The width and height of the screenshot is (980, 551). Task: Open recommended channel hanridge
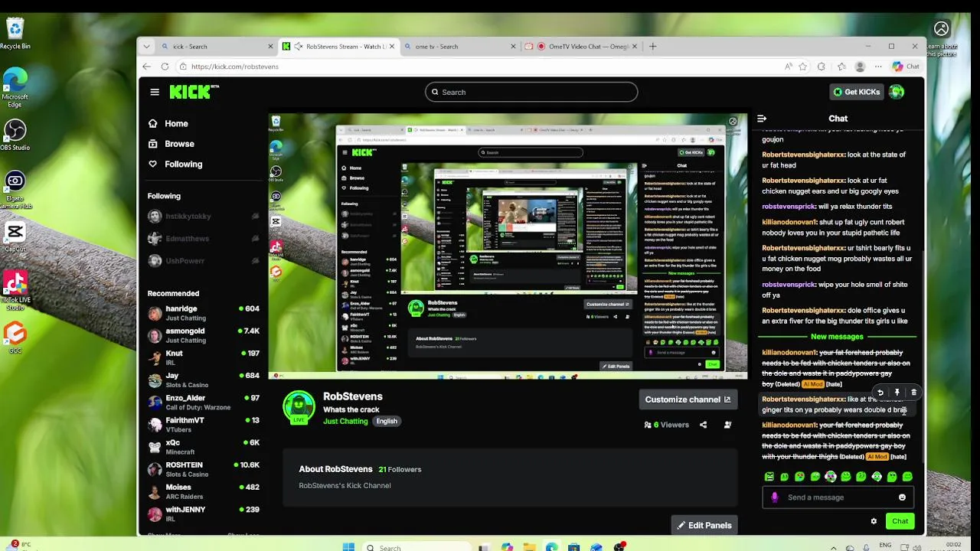[x=203, y=313]
